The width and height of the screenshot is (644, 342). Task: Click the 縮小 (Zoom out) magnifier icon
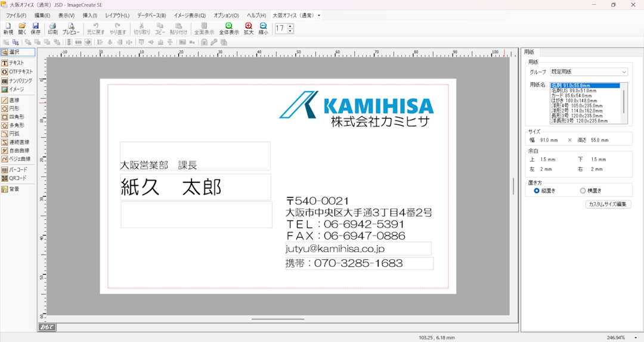point(264,29)
